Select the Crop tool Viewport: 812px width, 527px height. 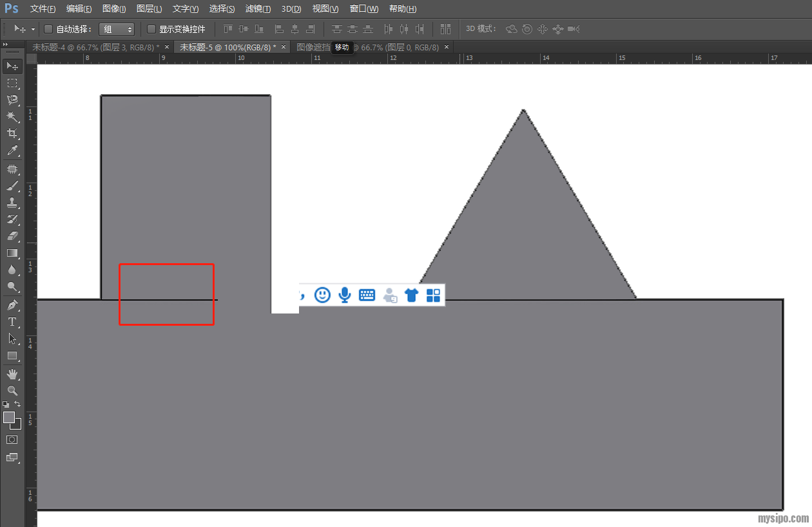[x=12, y=134]
